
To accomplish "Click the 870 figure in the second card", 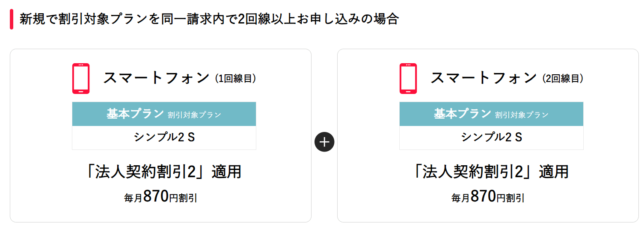I will coord(484,196).
